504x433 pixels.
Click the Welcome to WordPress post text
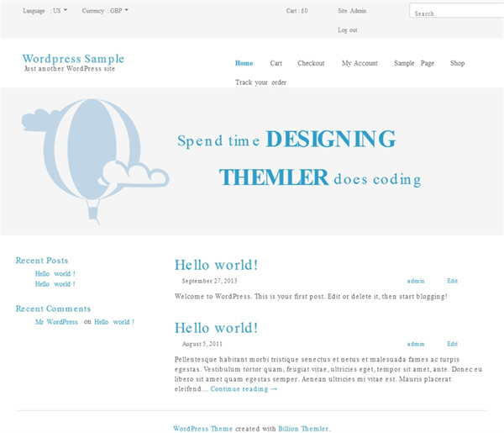[x=311, y=296]
